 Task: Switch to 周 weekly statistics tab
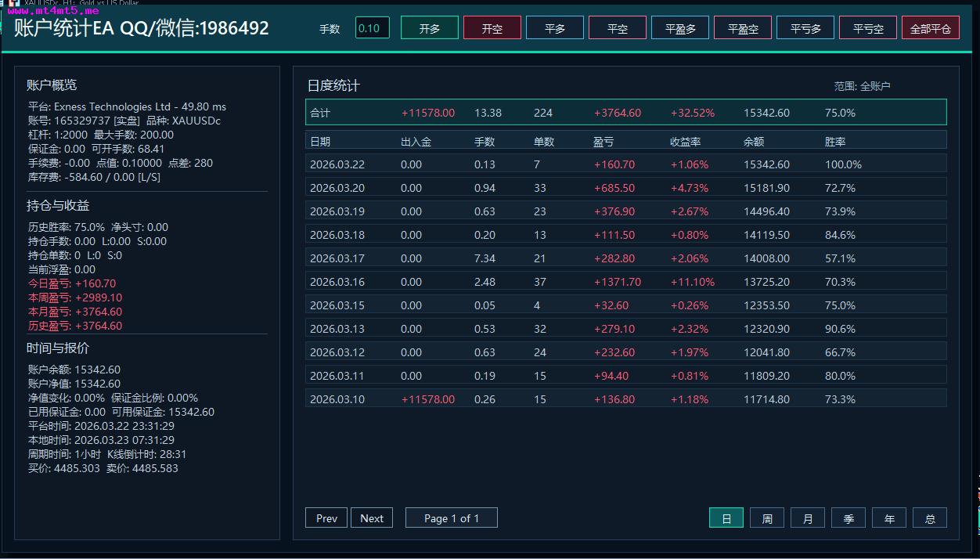point(766,518)
